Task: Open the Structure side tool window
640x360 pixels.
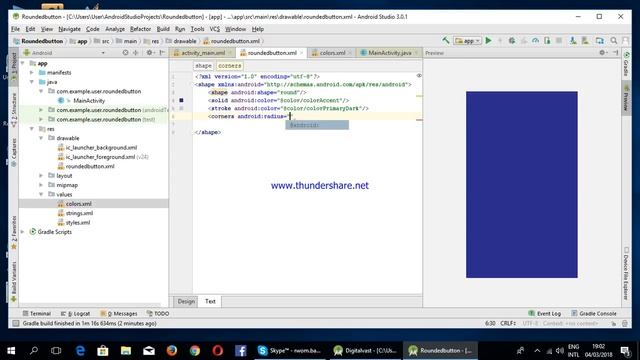Action: pos(13,110)
